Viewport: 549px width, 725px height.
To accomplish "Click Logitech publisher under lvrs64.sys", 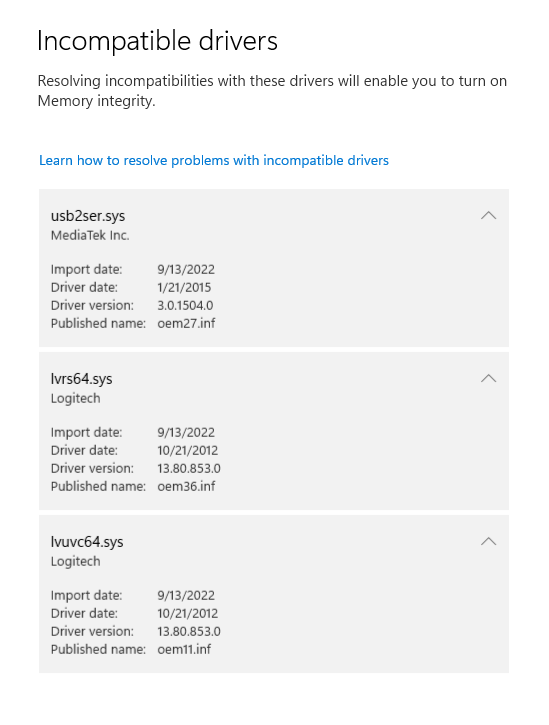I will click(75, 398).
